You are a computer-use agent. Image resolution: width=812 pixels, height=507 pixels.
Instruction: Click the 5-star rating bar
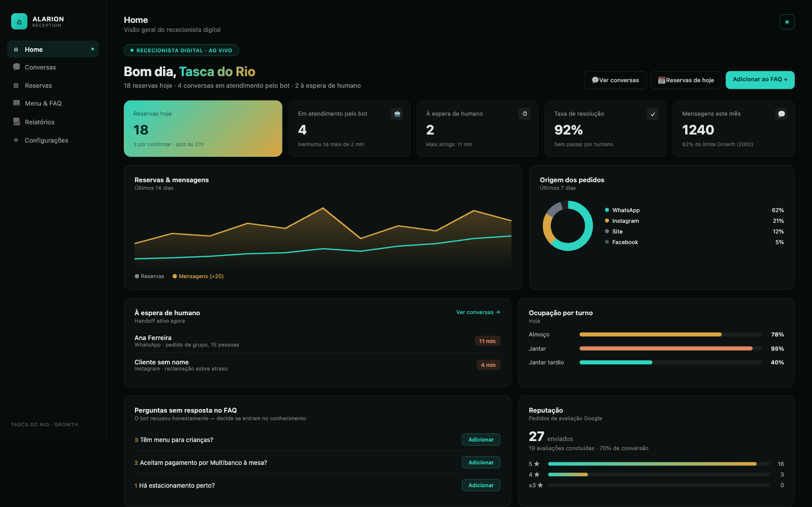click(x=659, y=464)
